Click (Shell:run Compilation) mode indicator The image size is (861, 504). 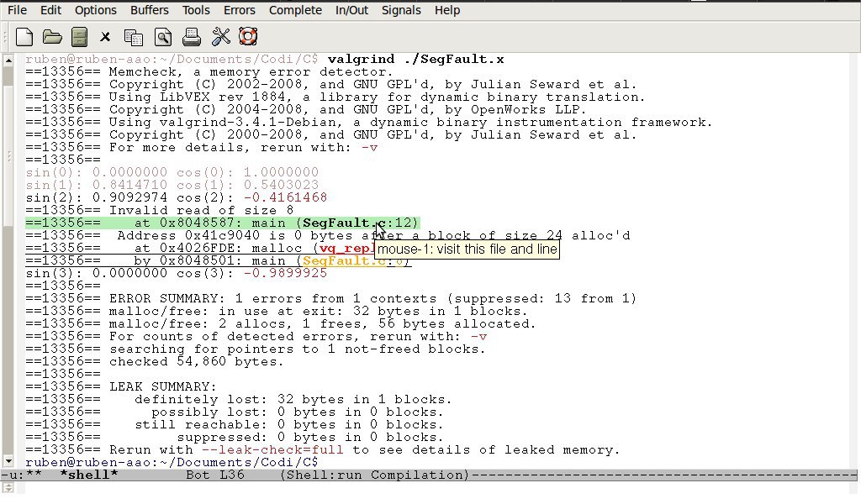point(374,475)
